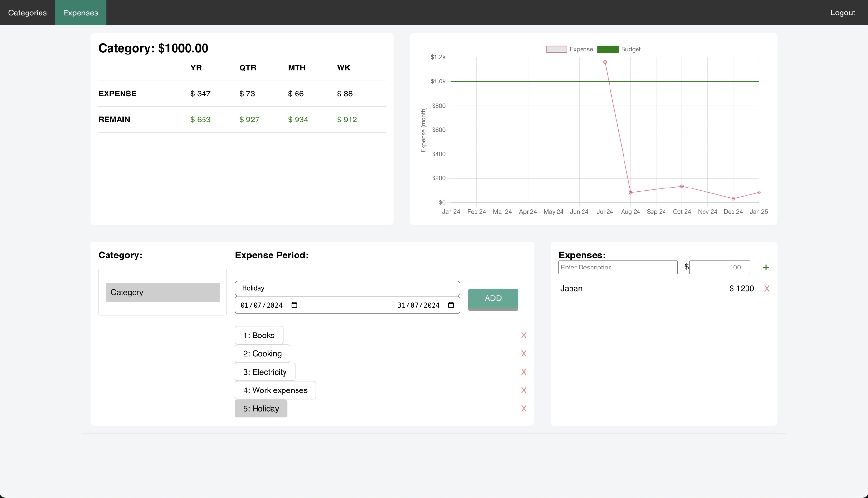Select the 2: Cooking period
Screen dimensions: 868x498
[x=262, y=354]
